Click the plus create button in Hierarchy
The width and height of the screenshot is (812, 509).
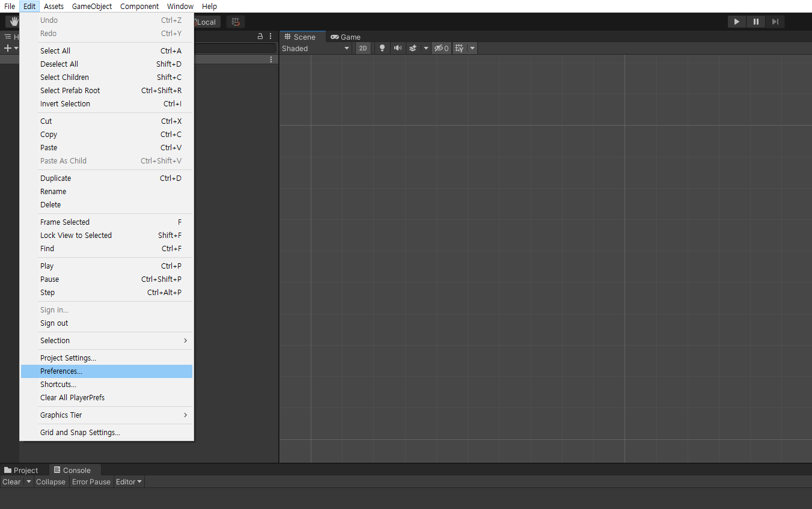pos(8,48)
